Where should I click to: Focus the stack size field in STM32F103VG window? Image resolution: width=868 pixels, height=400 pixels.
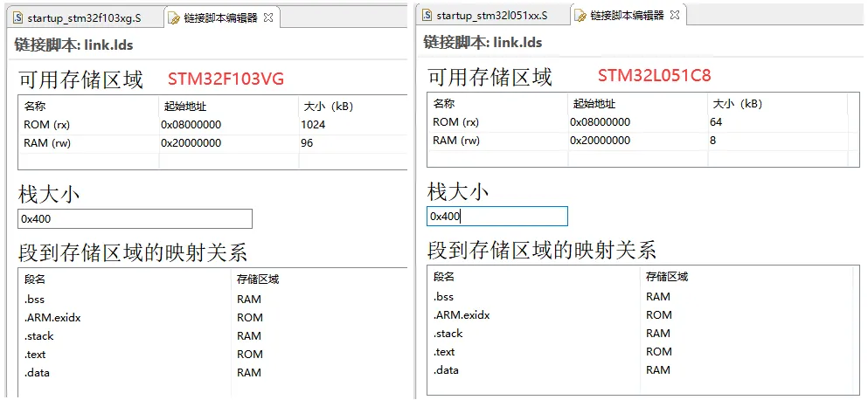point(135,218)
